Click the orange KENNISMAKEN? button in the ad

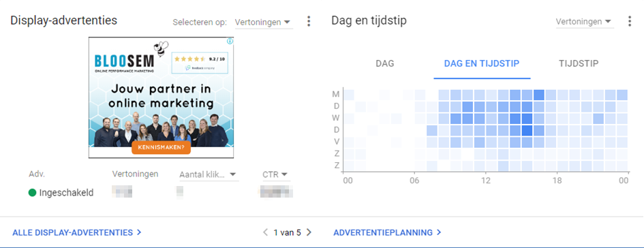pyautogui.click(x=161, y=147)
